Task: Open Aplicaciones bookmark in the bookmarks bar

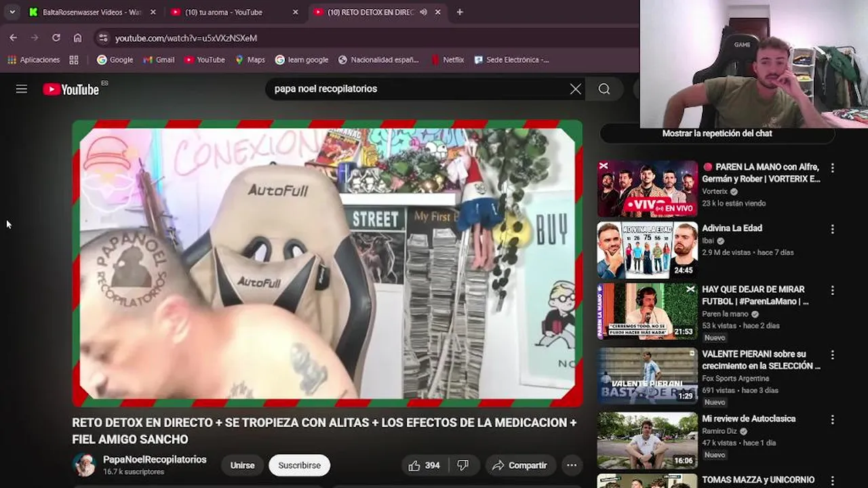Action: (34, 60)
